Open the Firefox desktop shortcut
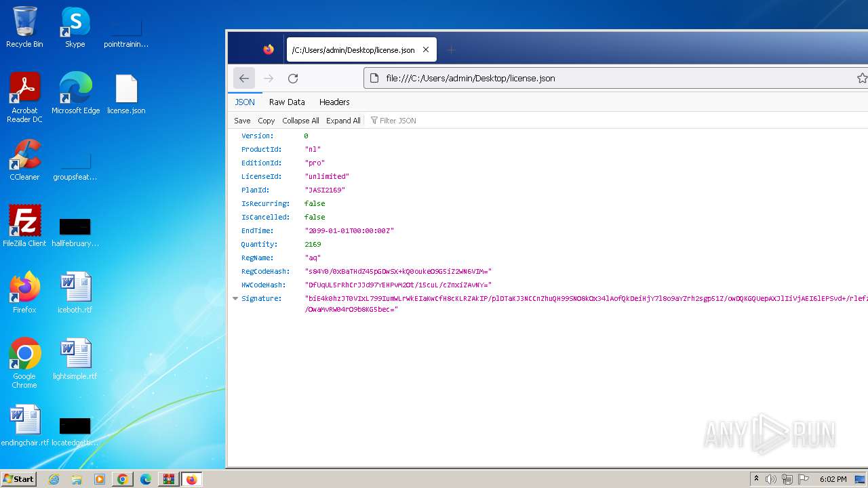The image size is (868, 488). (x=24, y=293)
